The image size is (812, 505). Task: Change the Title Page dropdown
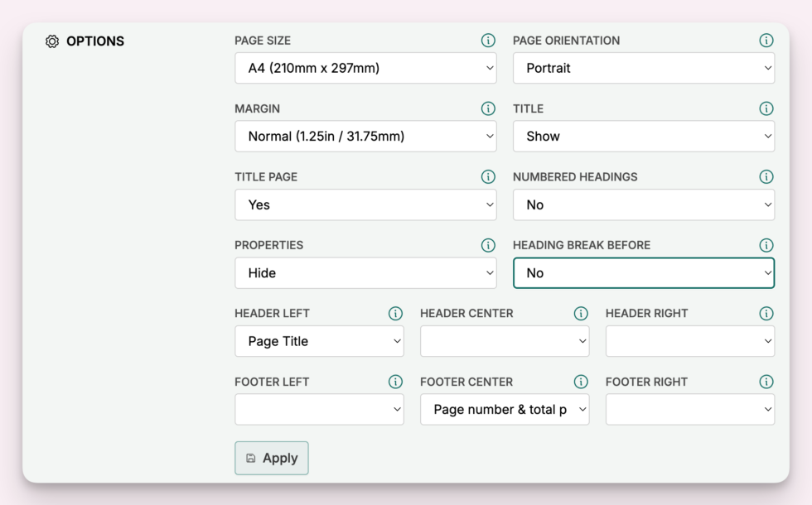pos(365,204)
